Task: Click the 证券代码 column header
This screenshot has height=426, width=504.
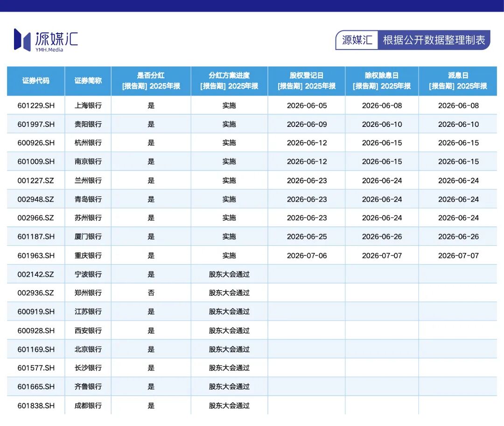Action: 35,81
